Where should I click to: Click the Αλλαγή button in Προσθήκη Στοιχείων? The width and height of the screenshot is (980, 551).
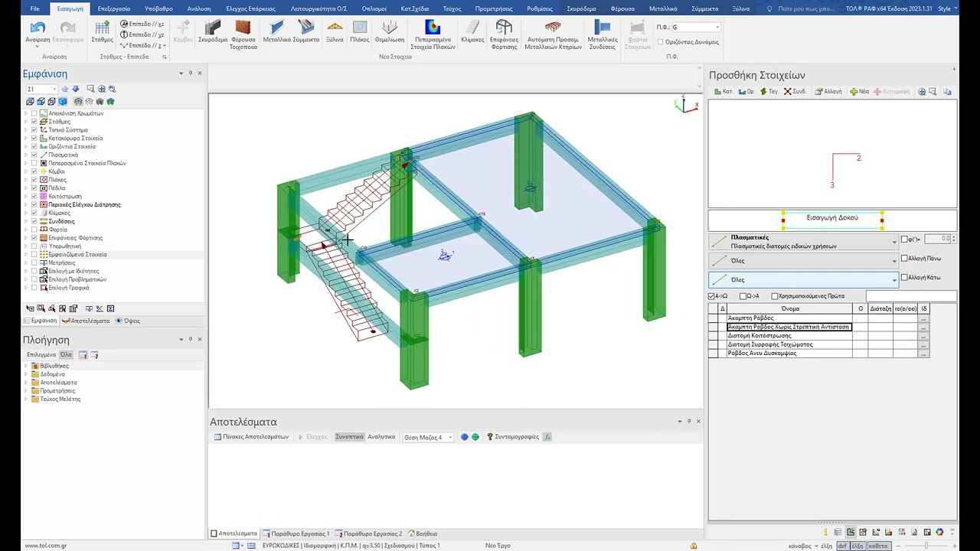[x=828, y=92]
